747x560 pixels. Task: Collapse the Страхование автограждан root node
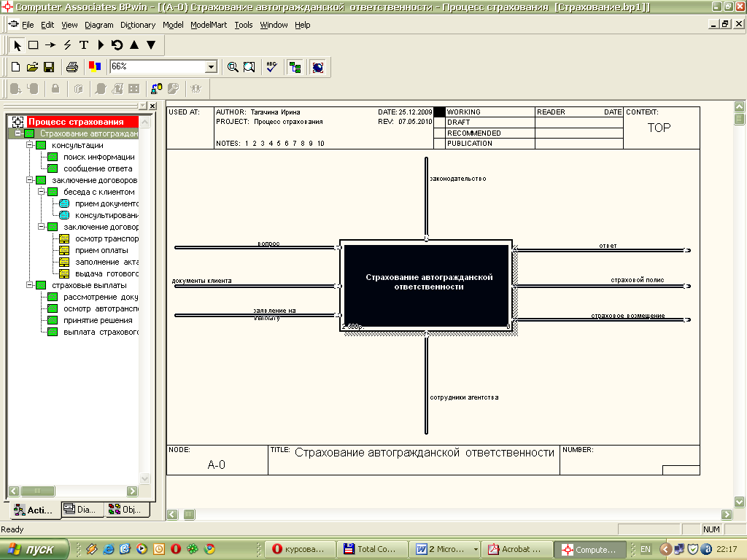pyautogui.click(x=18, y=133)
